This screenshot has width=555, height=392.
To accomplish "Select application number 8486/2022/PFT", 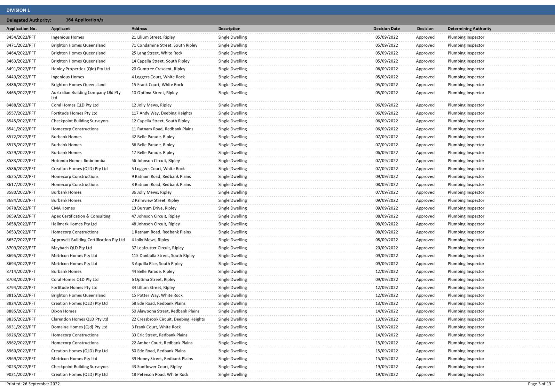I will click(21, 85).
